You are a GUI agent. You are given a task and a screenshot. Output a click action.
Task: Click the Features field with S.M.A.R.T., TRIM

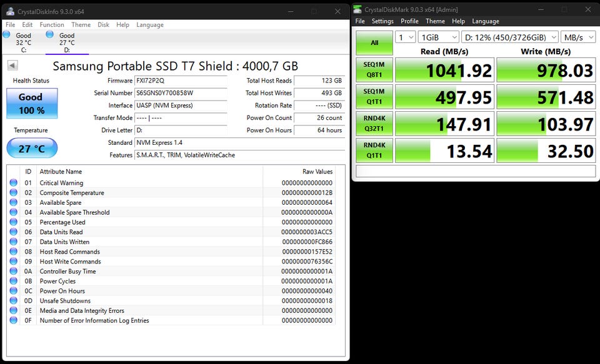[239, 155]
